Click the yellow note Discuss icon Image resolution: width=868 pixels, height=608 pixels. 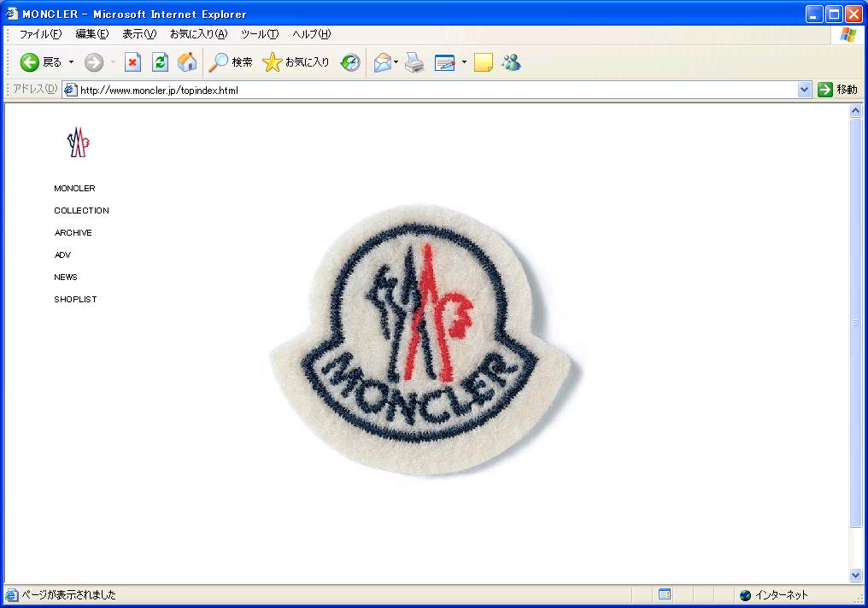(484, 62)
